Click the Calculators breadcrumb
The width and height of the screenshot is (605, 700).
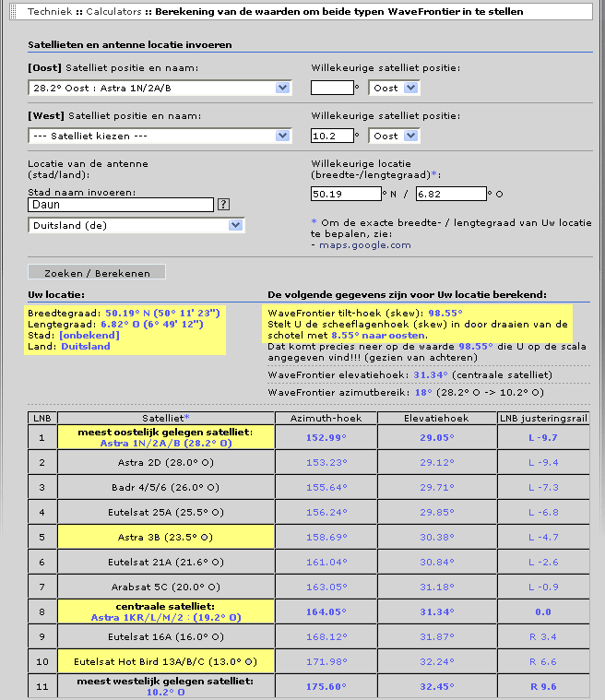coord(113,11)
